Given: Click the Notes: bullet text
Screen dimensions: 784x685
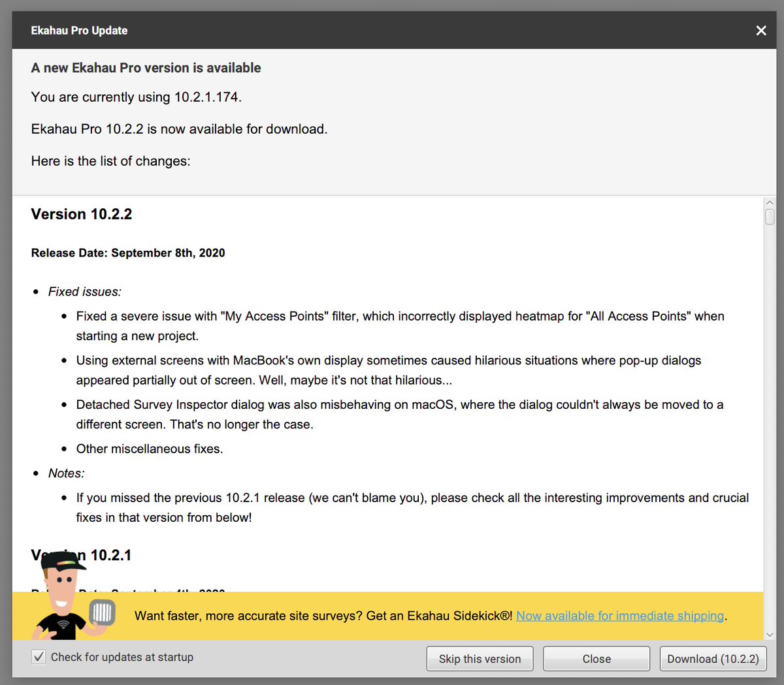Looking at the screenshot, I should (67, 473).
